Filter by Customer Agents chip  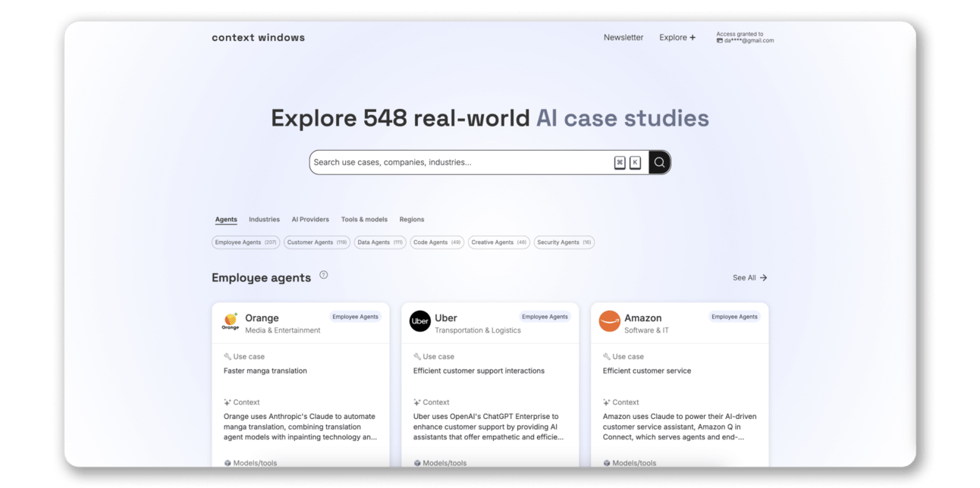click(317, 242)
